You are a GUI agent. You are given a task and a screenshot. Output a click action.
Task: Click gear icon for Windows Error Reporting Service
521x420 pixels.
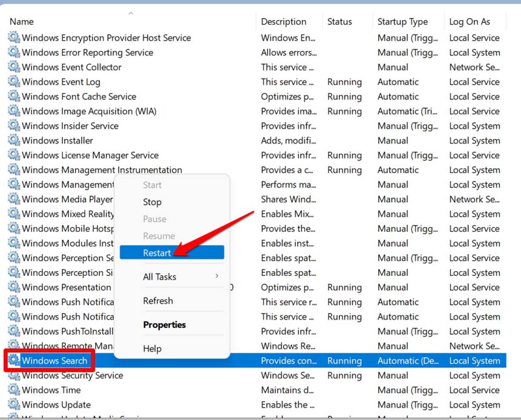pyautogui.click(x=13, y=53)
